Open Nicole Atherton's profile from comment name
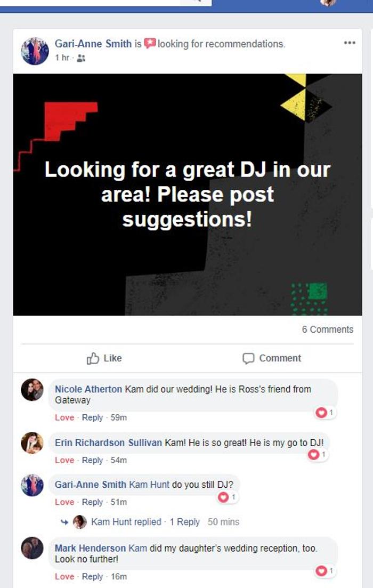The width and height of the screenshot is (373, 588). click(88, 389)
